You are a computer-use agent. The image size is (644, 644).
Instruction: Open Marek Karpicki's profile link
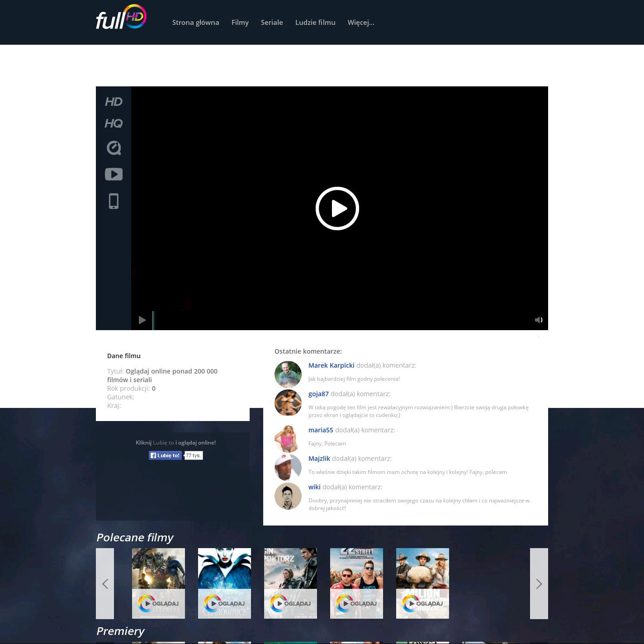[x=331, y=365]
